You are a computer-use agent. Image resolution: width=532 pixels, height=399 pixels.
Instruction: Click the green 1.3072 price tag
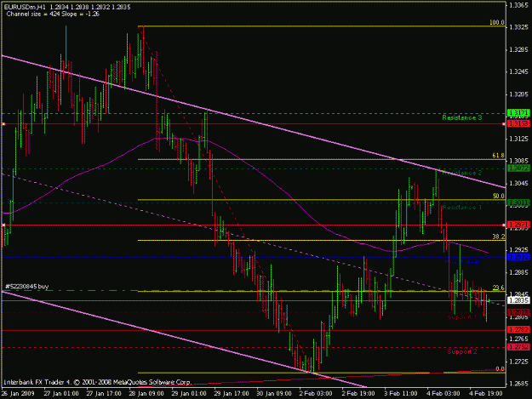[518, 168]
